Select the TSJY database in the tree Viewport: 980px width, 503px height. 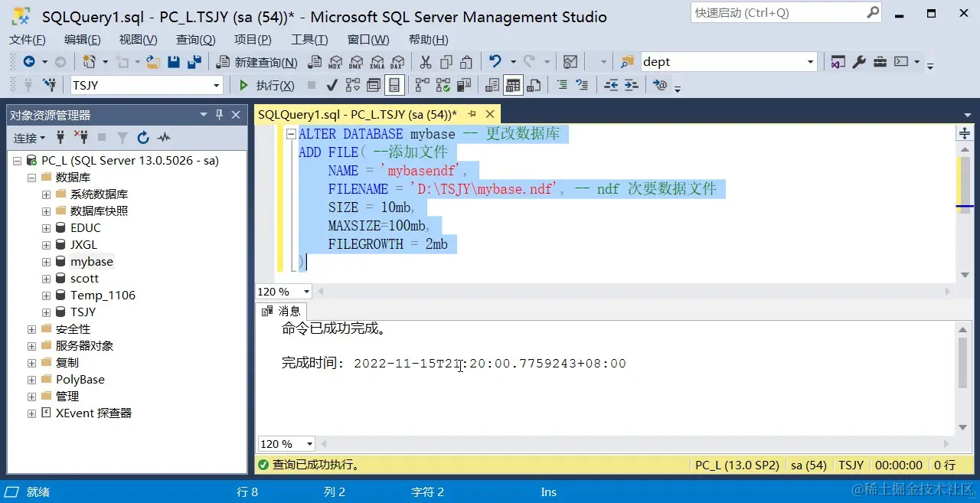point(83,312)
